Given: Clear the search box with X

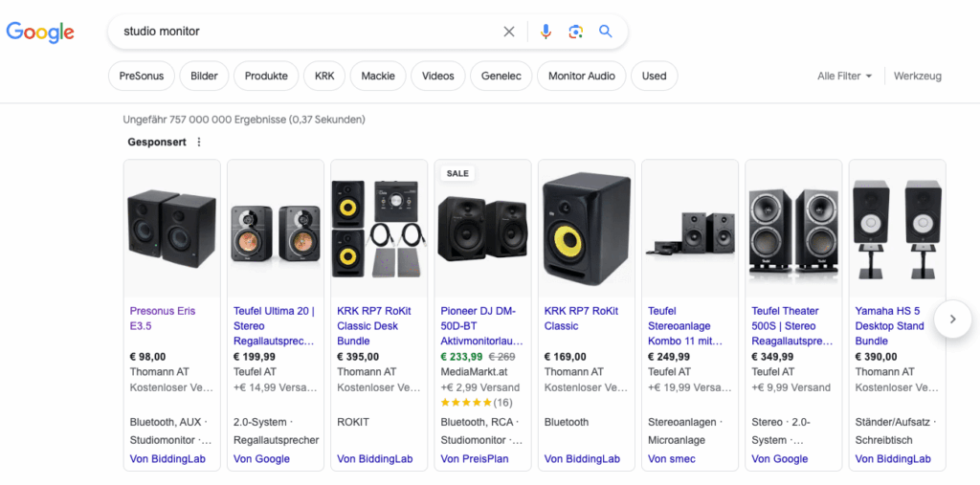Looking at the screenshot, I should [x=509, y=32].
